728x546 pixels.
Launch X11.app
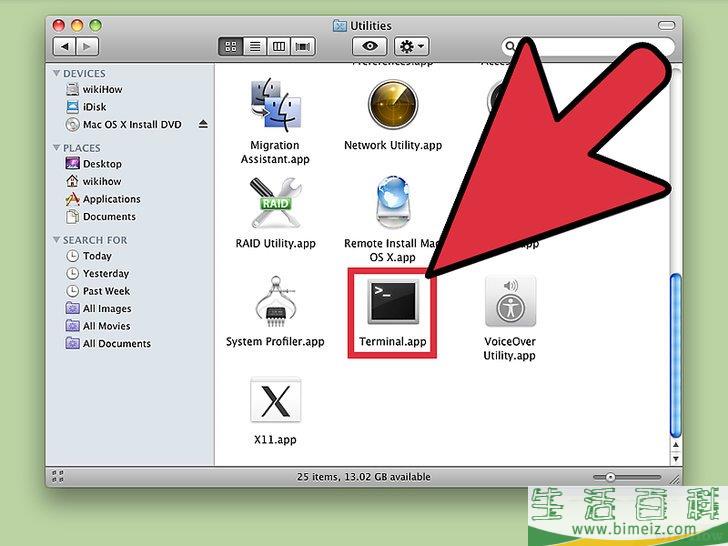tap(275, 402)
